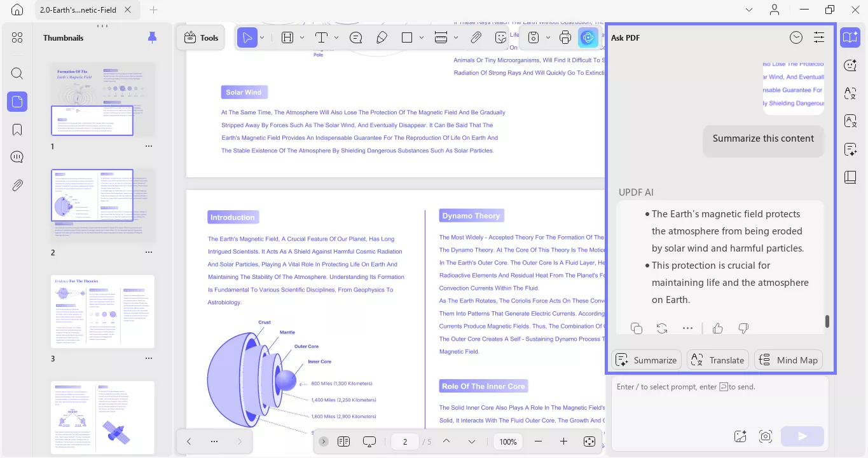The width and height of the screenshot is (868, 458).
Task: Expand the Text tool dropdown arrow
Action: [336, 38]
